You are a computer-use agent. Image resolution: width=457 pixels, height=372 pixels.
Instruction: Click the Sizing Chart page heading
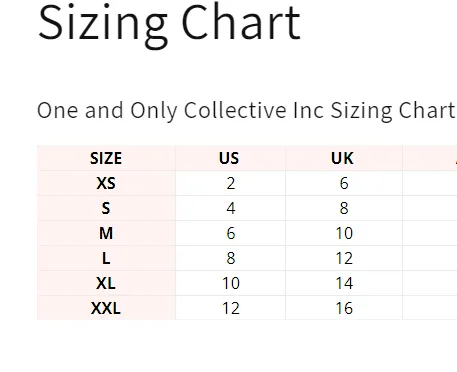169,25
